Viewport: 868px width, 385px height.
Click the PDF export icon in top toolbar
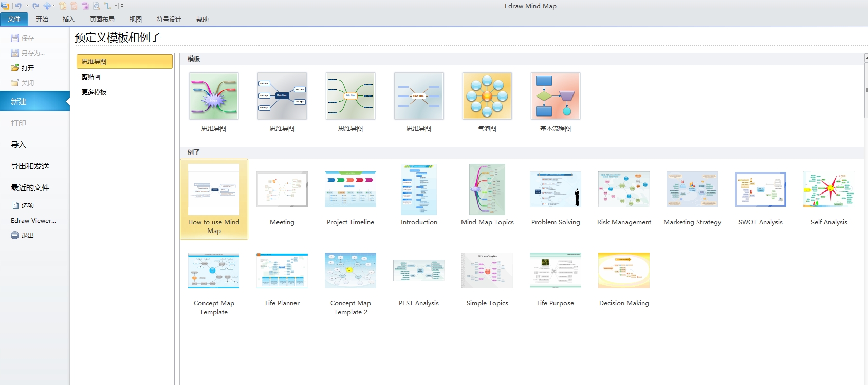pos(63,6)
